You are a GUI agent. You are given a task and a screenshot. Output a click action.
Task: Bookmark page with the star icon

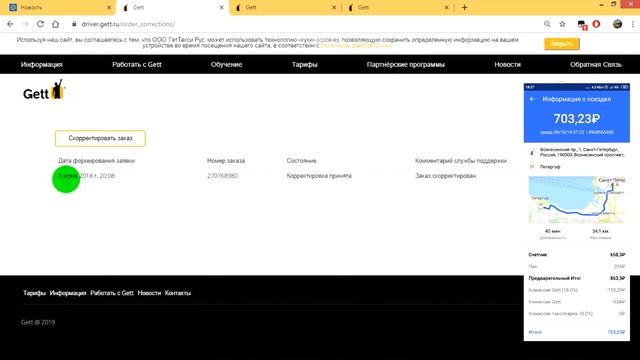[x=562, y=24]
